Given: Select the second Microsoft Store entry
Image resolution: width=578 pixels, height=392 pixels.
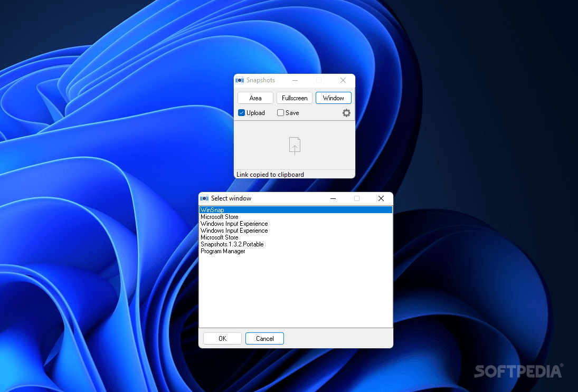Looking at the screenshot, I should (x=296, y=237).
